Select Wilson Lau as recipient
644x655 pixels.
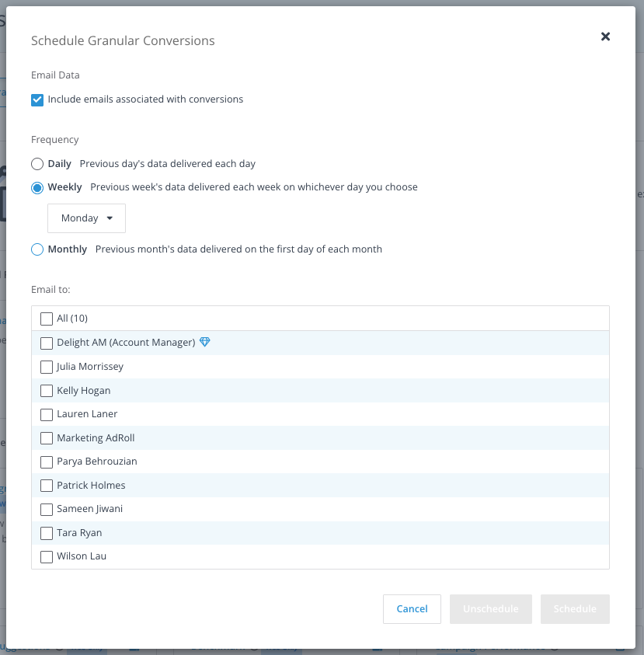(47, 557)
